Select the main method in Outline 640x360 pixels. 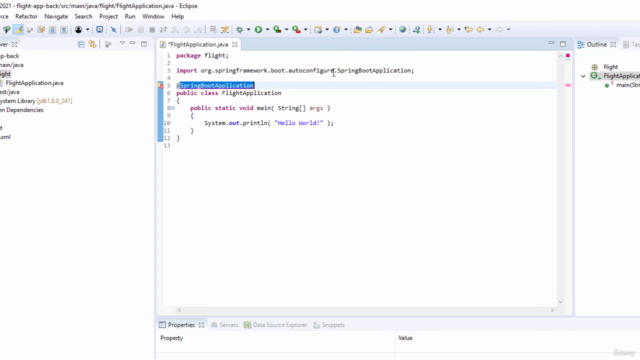628,85
